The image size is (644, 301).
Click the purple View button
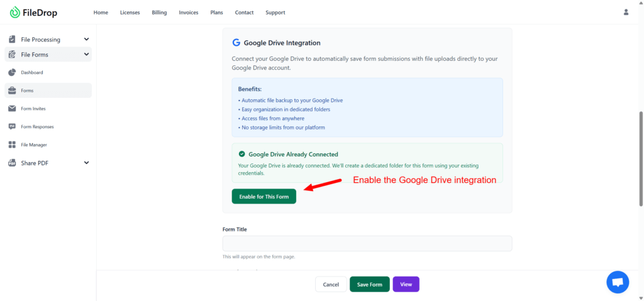point(406,284)
